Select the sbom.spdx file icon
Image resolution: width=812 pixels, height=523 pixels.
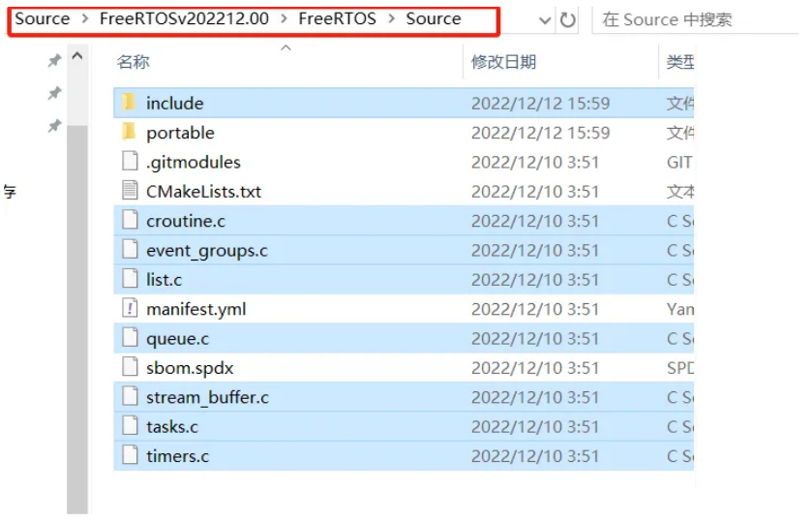130,367
